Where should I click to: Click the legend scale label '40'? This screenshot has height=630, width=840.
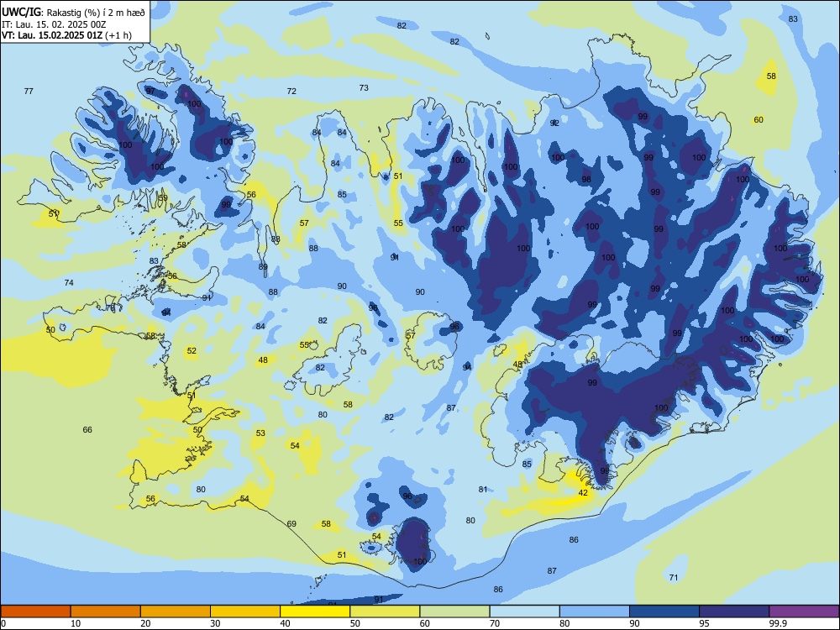pos(285,623)
